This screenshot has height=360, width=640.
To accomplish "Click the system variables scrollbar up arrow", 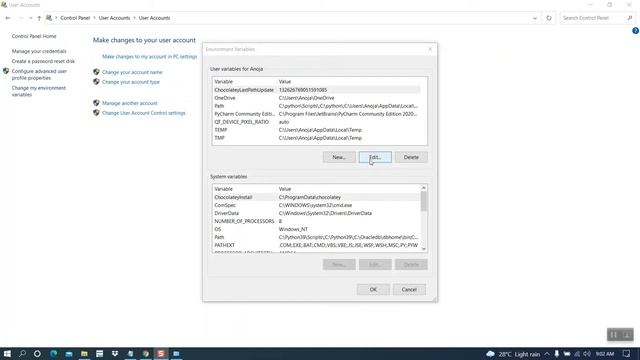I will (x=424, y=188).
